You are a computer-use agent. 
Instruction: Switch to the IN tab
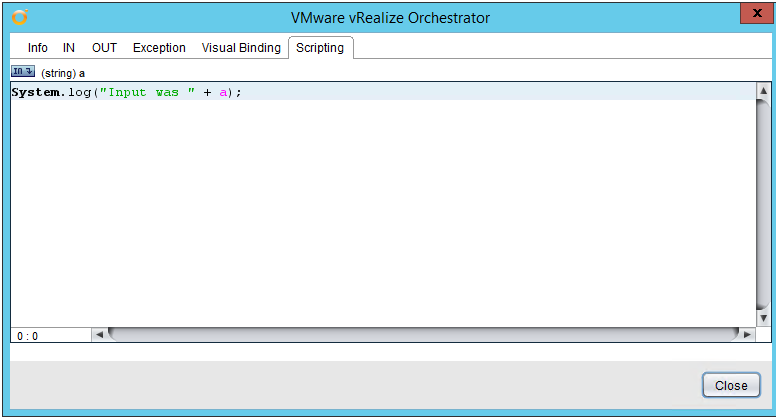click(69, 47)
